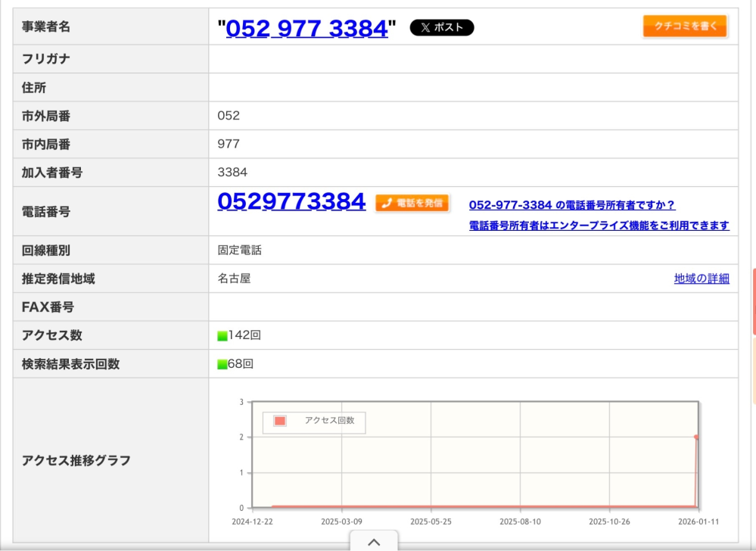Click the green search display count square
The image size is (756, 551).
coord(222,365)
